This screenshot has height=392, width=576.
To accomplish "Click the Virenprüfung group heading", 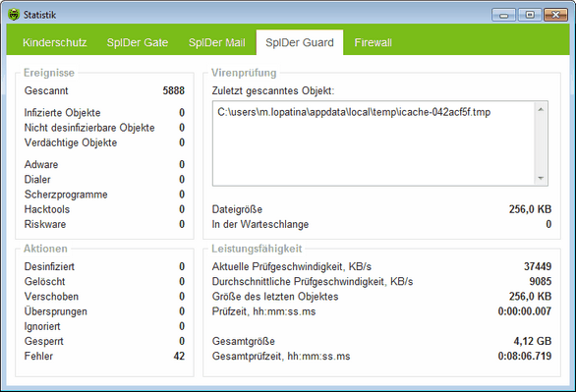I will (244, 73).
